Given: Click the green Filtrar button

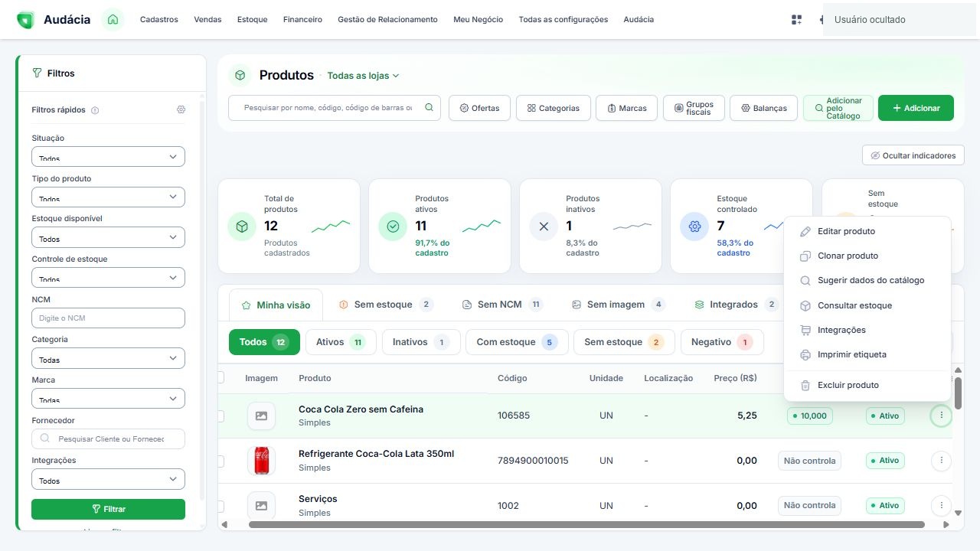Looking at the screenshot, I should pyautogui.click(x=108, y=509).
